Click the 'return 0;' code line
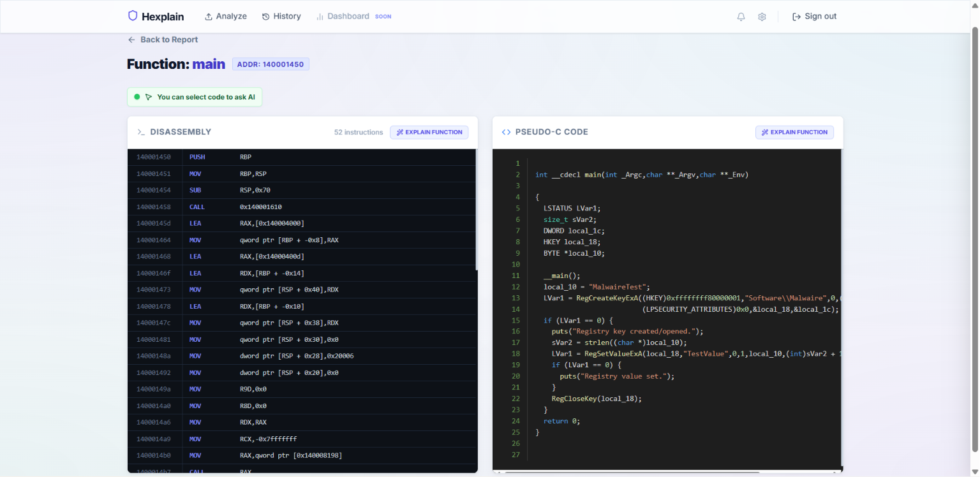The width and height of the screenshot is (980, 477). pos(561,421)
